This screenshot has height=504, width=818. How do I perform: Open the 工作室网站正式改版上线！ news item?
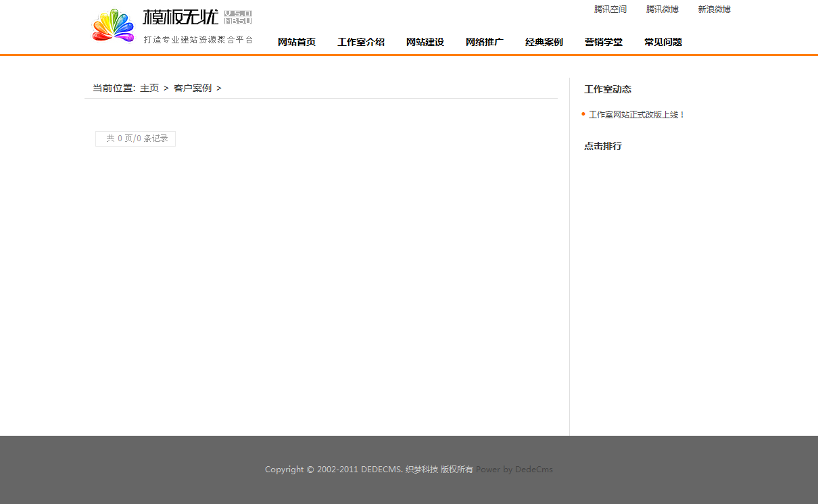pyautogui.click(x=637, y=115)
